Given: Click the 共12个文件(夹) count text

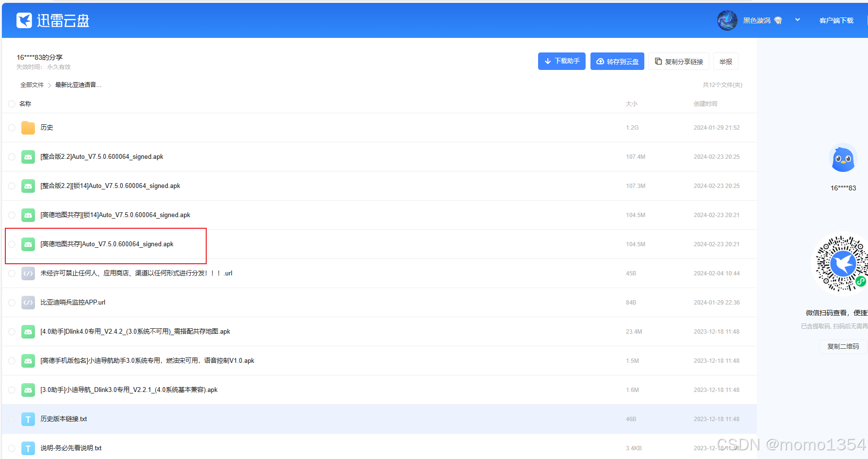Looking at the screenshot, I should [x=722, y=85].
